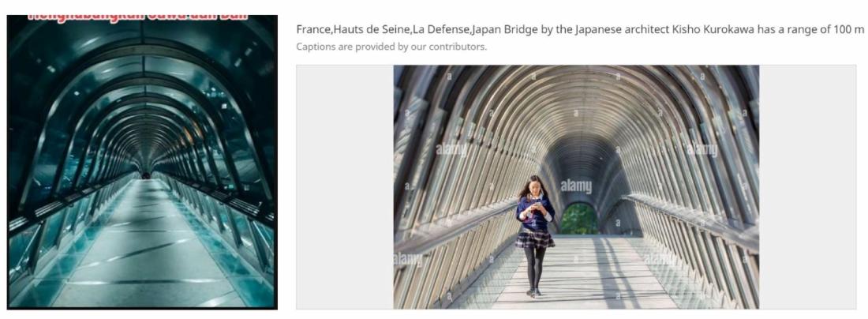Click the central alamy watermark logo
The width and height of the screenshot is (868, 319).
(x=576, y=186)
